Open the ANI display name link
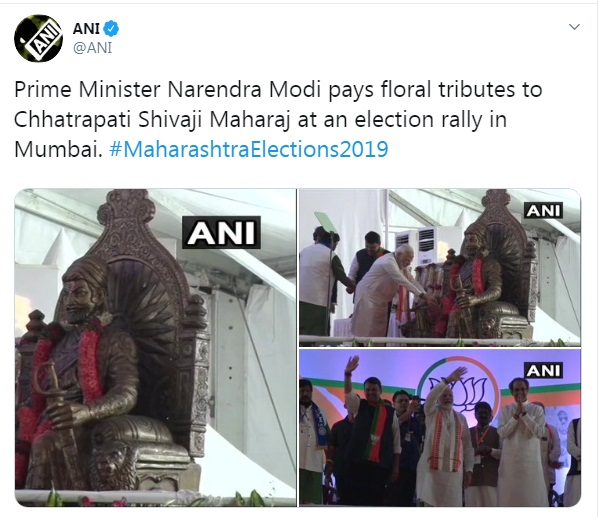This screenshot has height=517, width=598. click(87, 29)
